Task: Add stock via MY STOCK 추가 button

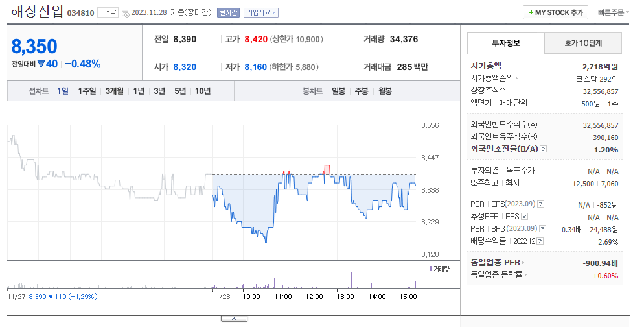Action: (555, 12)
